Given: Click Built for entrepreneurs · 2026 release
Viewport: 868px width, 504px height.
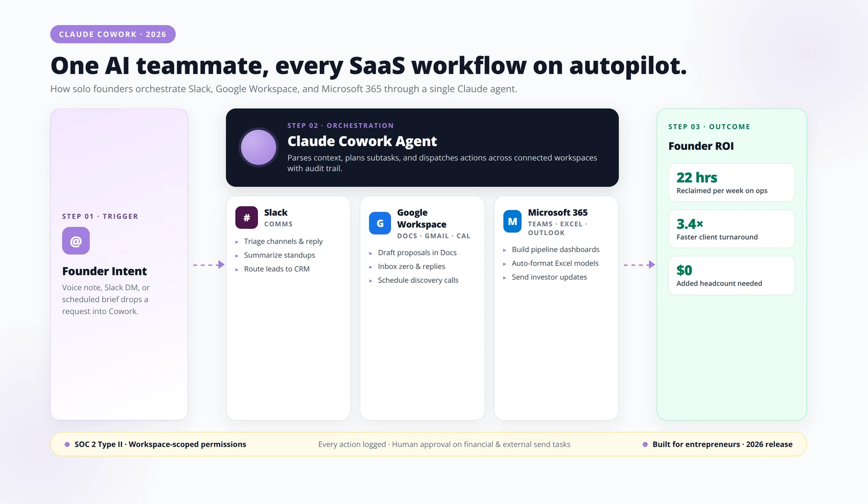Looking at the screenshot, I should (x=722, y=444).
